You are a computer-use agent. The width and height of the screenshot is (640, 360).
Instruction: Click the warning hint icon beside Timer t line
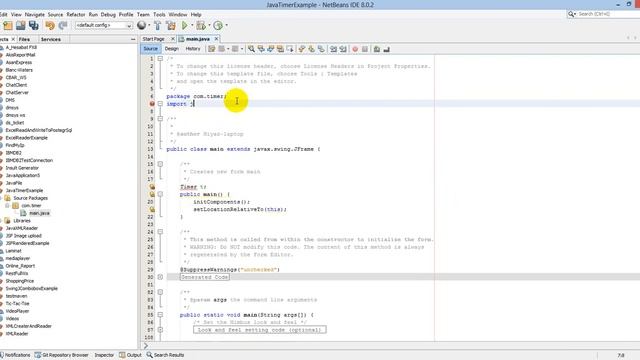pyautogui.click(x=152, y=187)
